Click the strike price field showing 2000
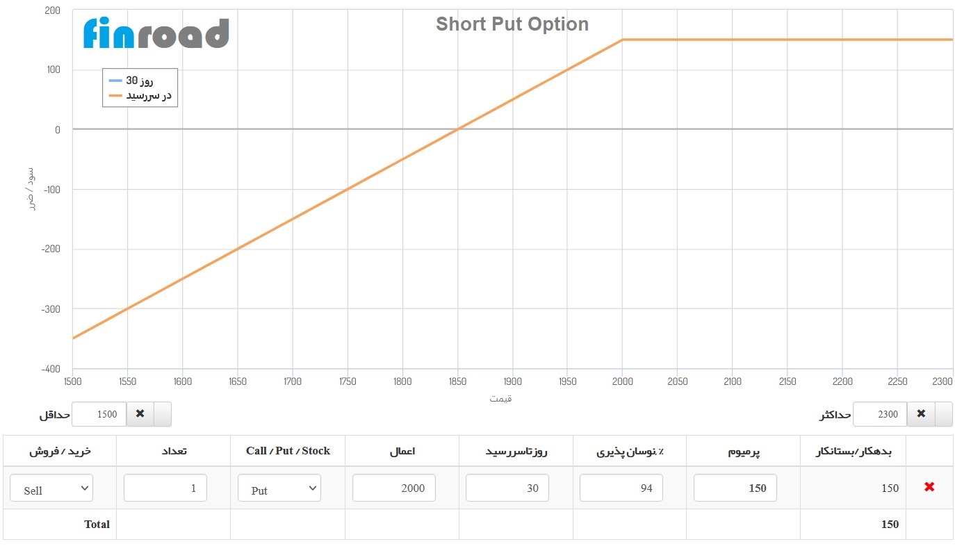The image size is (955, 560). click(393, 488)
